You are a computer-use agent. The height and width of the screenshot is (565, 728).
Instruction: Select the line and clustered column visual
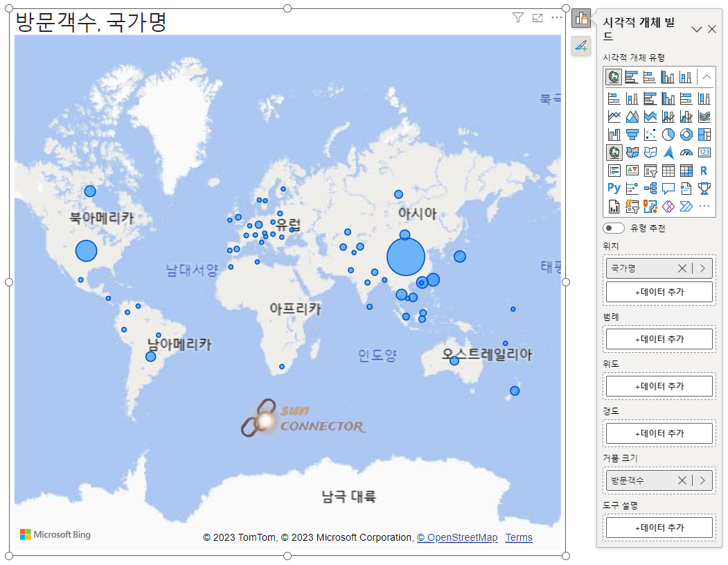(686, 116)
